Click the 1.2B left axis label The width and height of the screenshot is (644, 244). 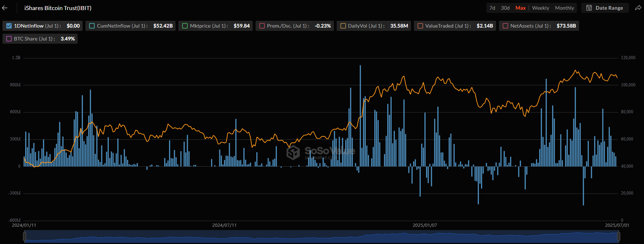[x=16, y=58]
